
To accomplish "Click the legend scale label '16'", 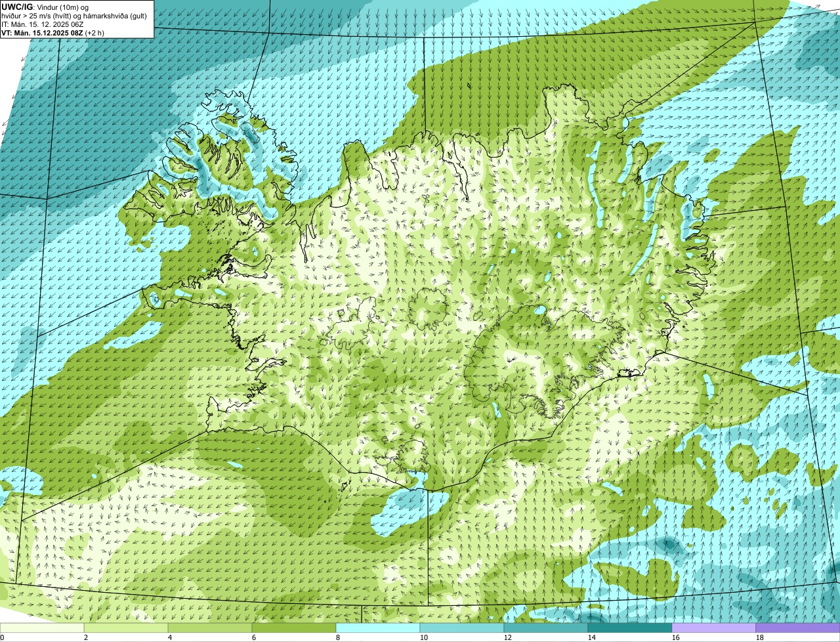I will coord(676,637).
